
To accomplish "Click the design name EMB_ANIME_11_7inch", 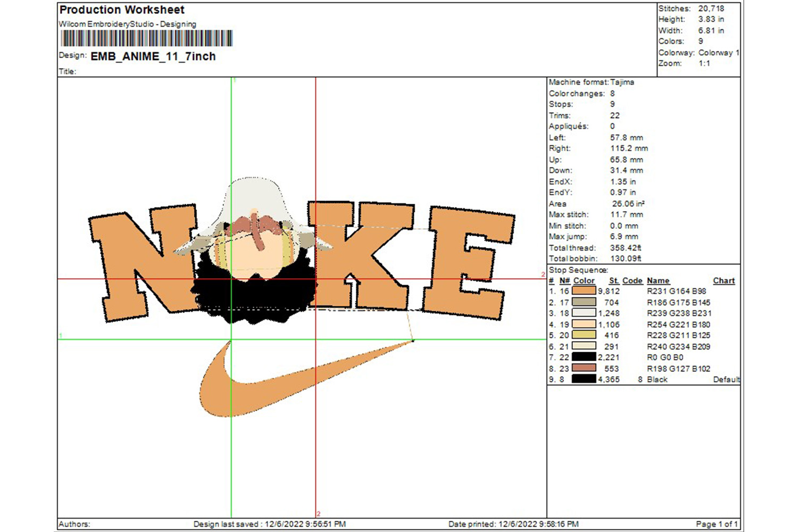I will tap(153, 56).
